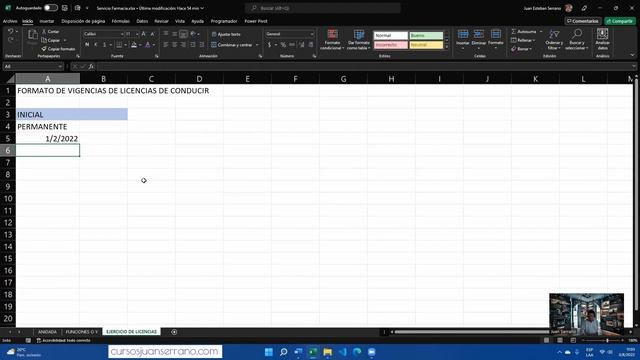
Task: Switch to ANIDADA sheet tab
Action: [47, 332]
